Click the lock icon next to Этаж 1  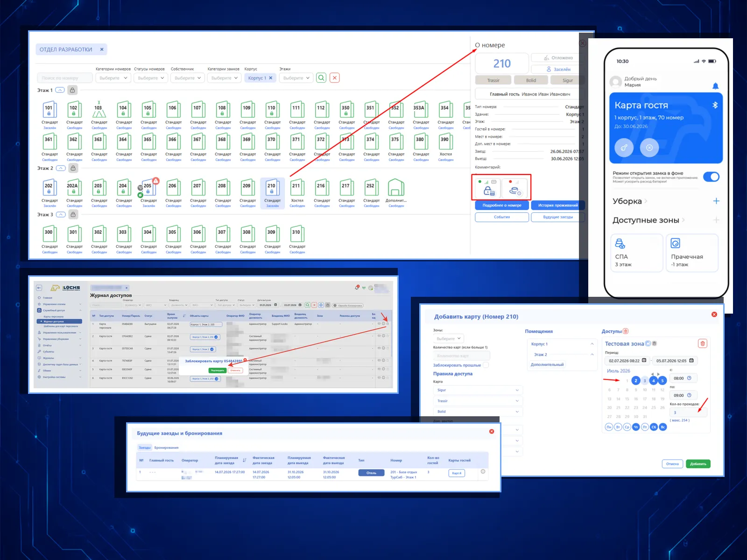coord(73,90)
